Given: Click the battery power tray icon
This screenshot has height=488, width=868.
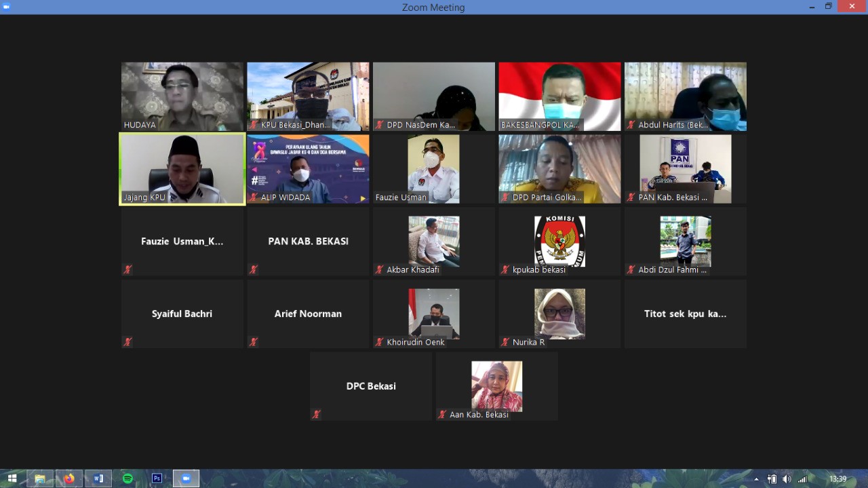Looking at the screenshot, I should [772, 479].
